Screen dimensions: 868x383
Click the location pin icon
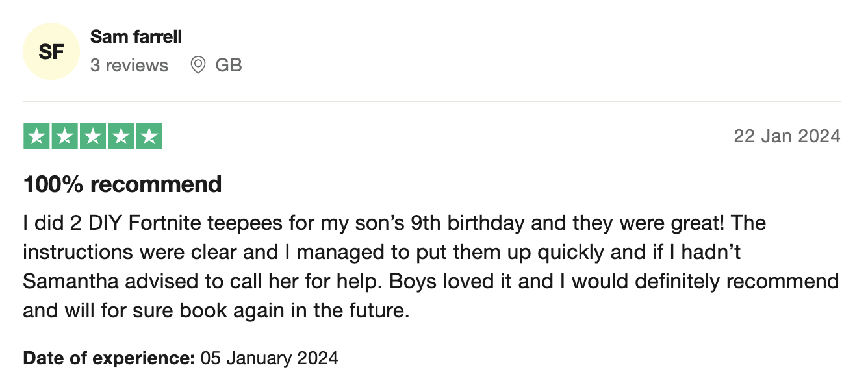point(198,66)
